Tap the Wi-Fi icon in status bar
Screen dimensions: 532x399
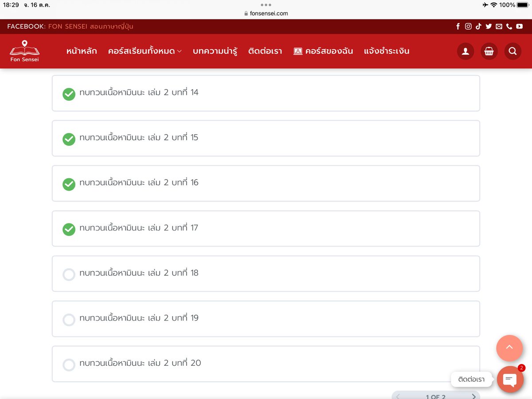click(x=493, y=5)
